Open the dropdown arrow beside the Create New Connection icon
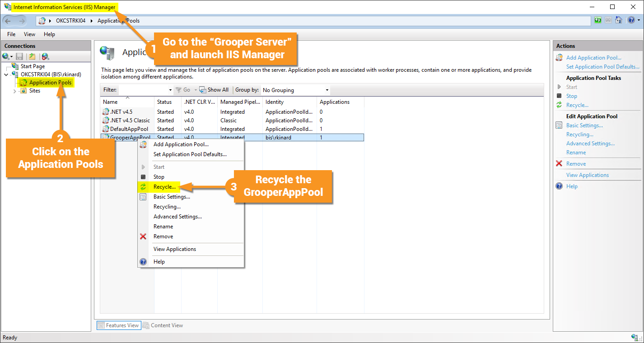The height and width of the screenshot is (343, 644). (12, 57)
